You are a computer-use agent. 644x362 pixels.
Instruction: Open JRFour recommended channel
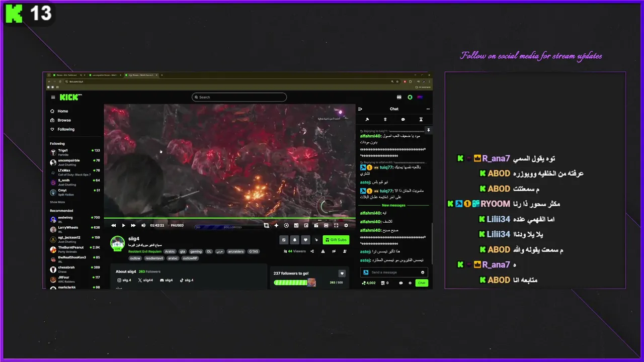74,279
